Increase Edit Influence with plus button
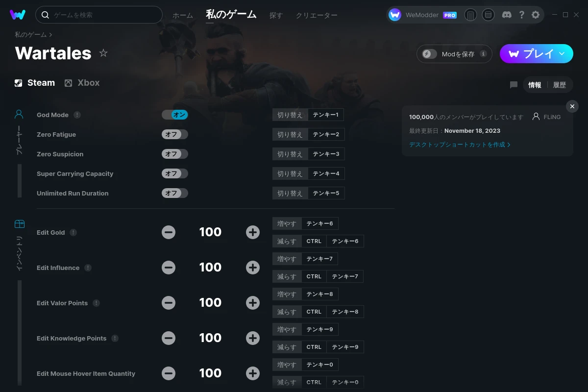Viewport: 588px width, 392px height. (253, 268)
